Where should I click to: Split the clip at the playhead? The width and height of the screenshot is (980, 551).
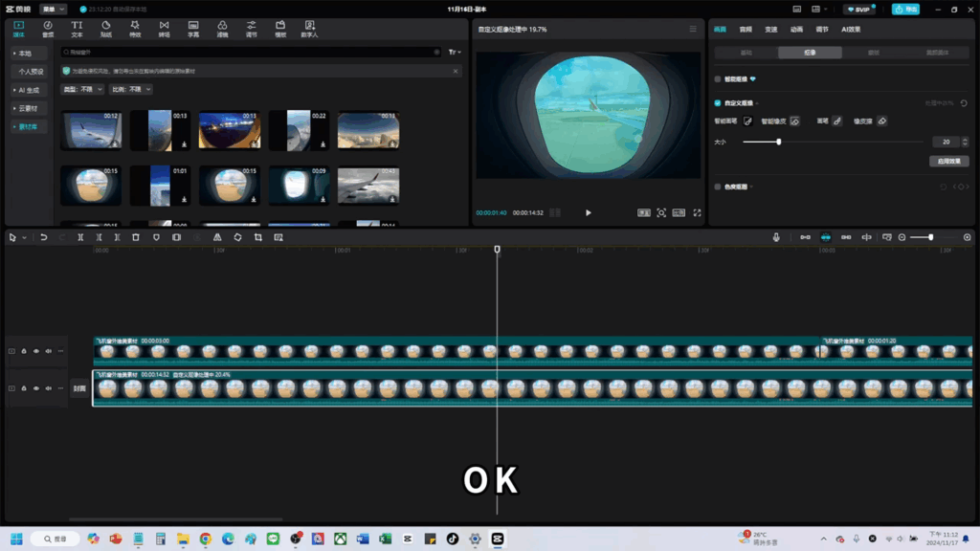(80, 237)
